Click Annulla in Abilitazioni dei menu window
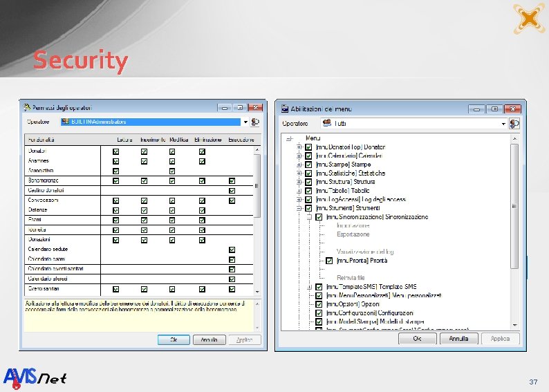This screenshot has height=392, width=549. point(458,339)
